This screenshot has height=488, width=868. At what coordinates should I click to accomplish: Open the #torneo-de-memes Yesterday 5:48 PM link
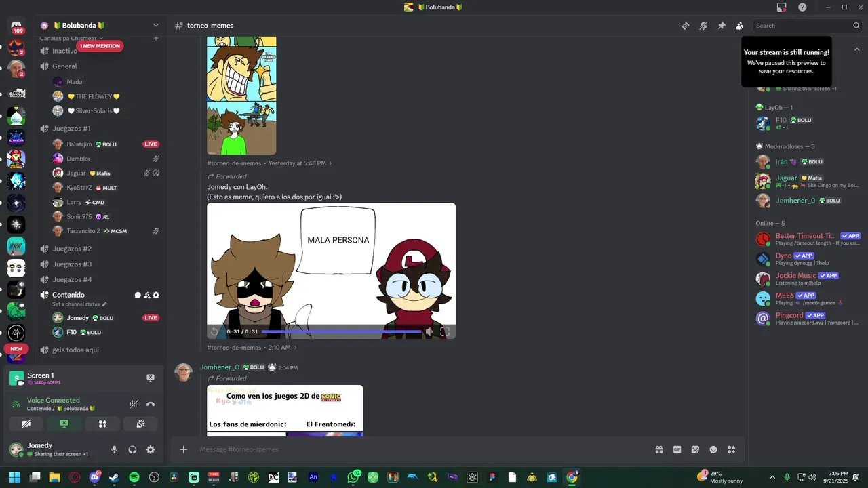pyautogui.click(x=269, y=163)
